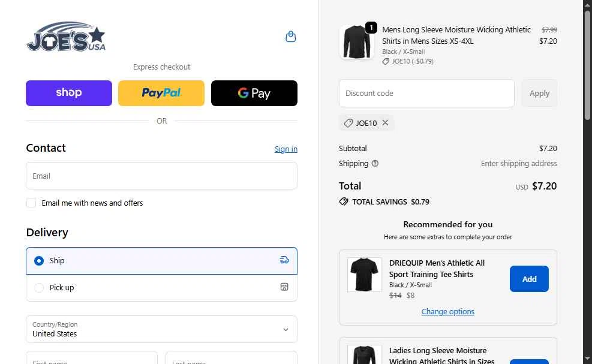592x364 pixels.
Task: Click the tag icon next to TOTAL SAVINGS
Action: [344, 201]
